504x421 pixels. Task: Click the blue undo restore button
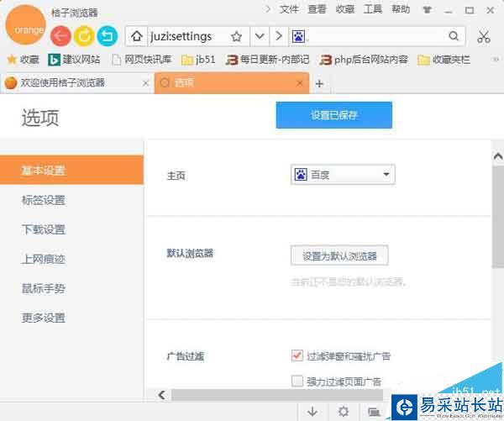[x=108, y=36]
